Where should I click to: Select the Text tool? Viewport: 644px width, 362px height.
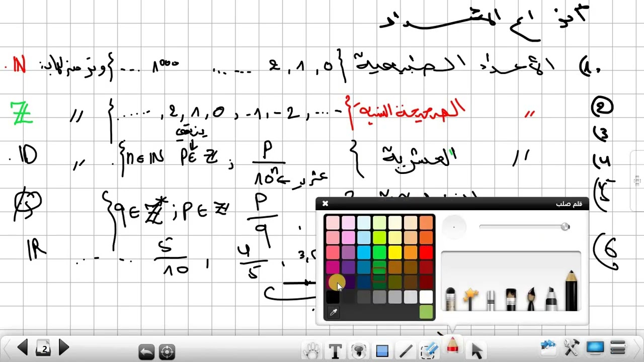335,350
